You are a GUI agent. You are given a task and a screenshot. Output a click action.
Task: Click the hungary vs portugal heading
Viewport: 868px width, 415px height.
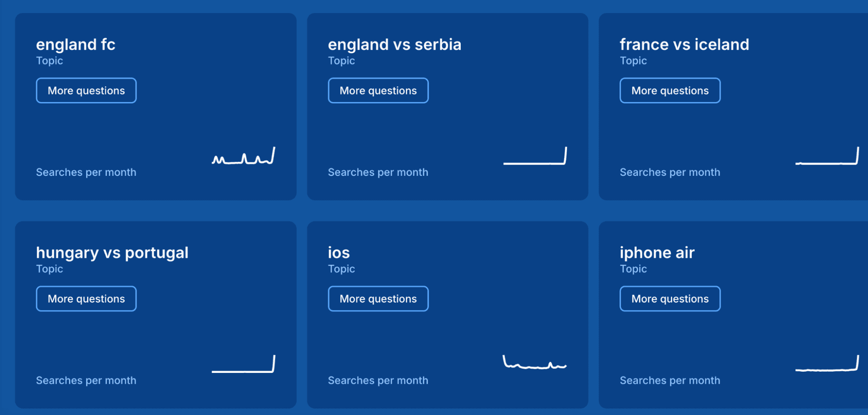point(112,252)
